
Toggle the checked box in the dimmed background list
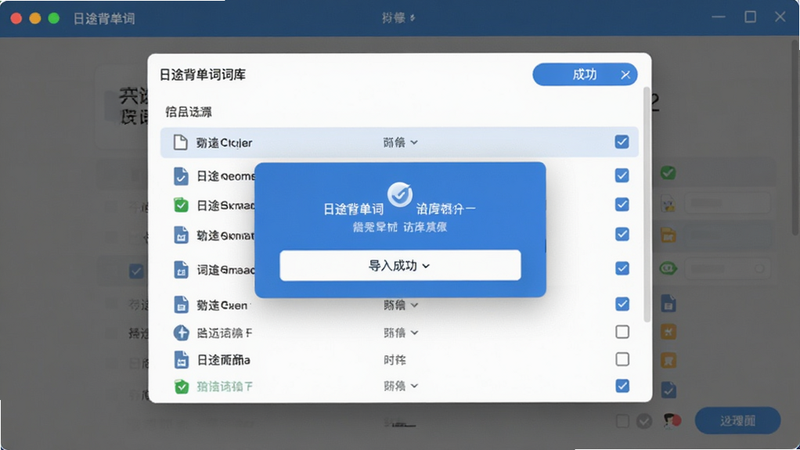click(136, 271)
